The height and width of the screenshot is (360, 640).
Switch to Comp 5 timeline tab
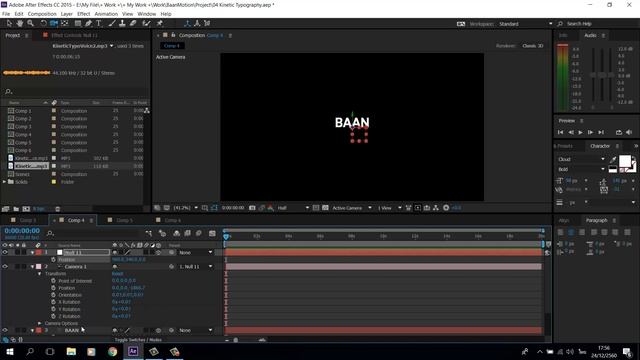point(124,220)
